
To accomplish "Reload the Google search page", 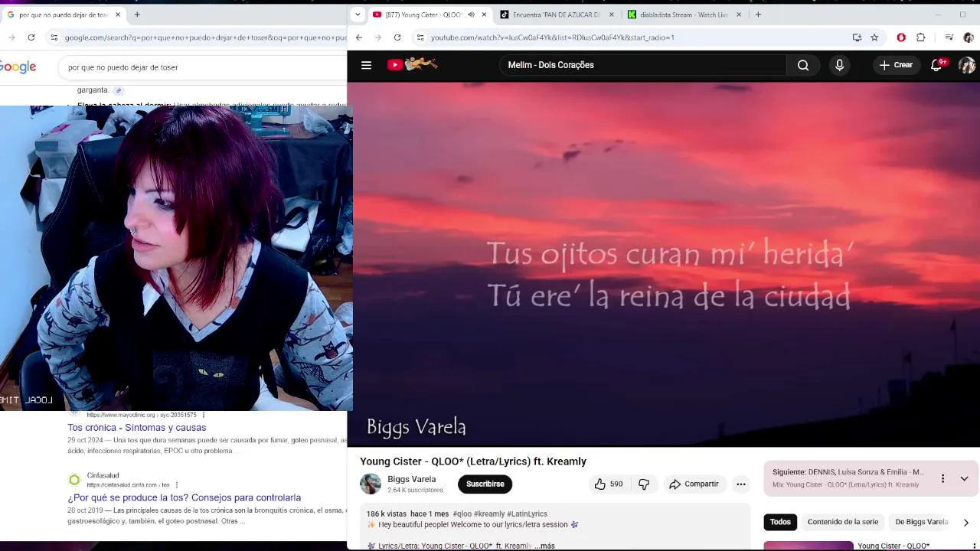I will 31,37.
